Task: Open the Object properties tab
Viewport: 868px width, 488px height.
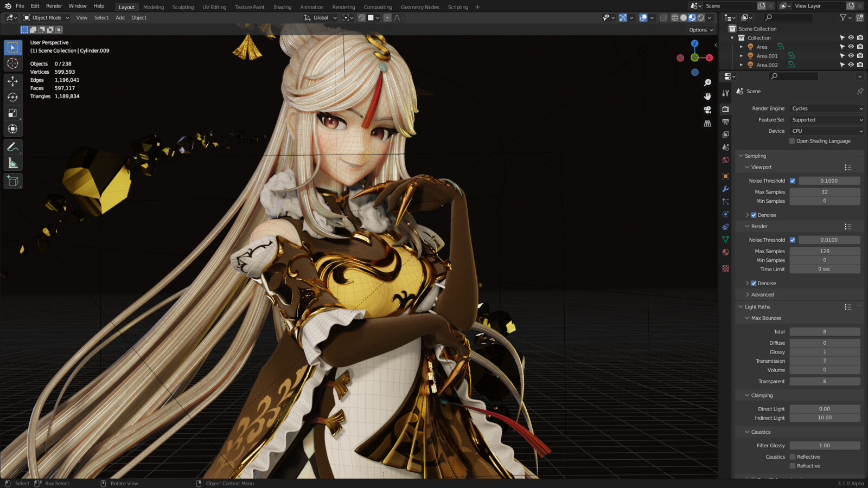Action: tap(725, 176)
